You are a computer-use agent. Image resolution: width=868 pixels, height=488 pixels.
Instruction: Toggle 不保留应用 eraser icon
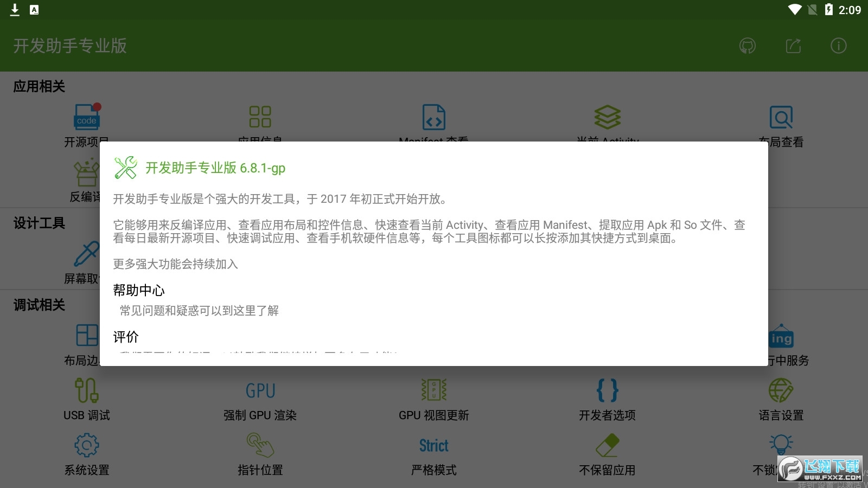pos(608,445)
